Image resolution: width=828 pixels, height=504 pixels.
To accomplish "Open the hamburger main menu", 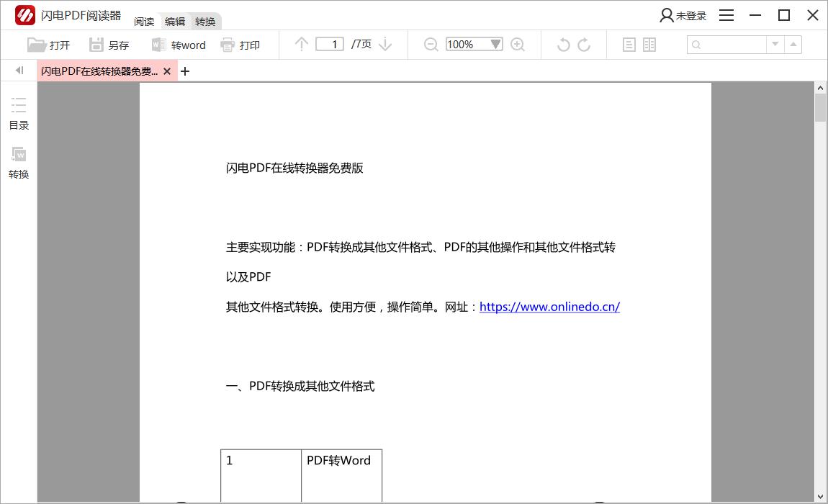I will [726, 15].
